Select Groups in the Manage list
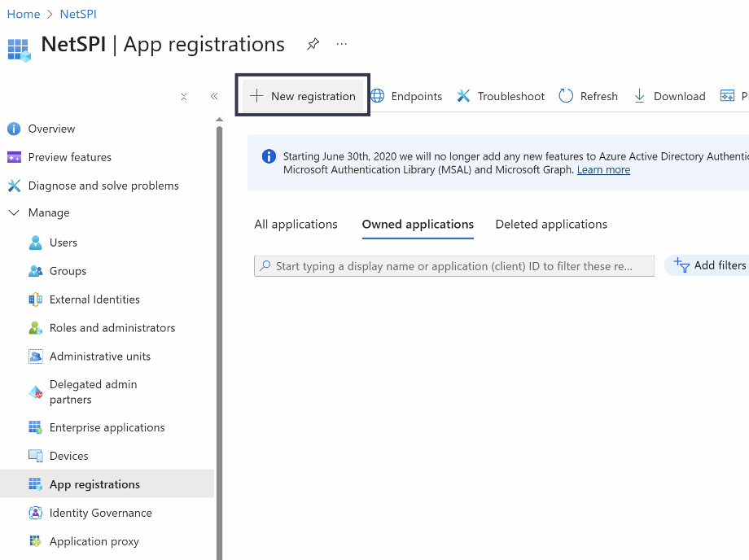This screenshot has width=749, height=560. tap(107, 271)
